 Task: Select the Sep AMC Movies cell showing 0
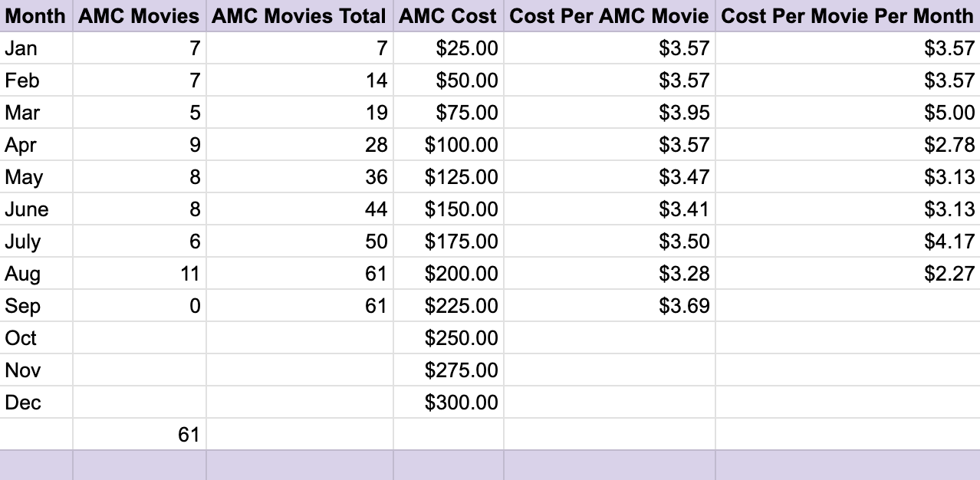[x=140, y=306]
